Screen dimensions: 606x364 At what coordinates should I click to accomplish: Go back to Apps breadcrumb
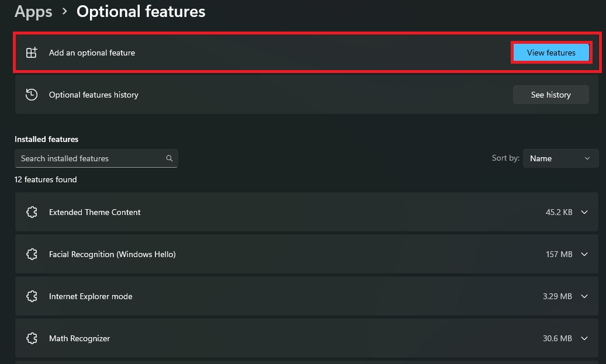[x=33, y=11]
